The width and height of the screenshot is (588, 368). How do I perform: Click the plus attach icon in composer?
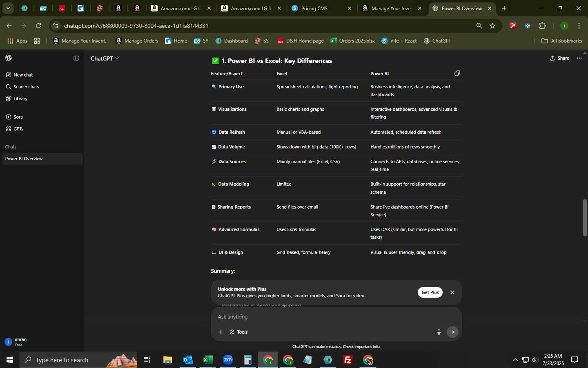[x=220, y=332]
